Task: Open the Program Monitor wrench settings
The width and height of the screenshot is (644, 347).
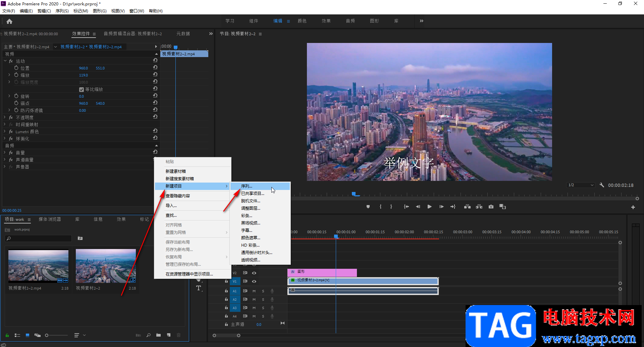Action: 602,185
